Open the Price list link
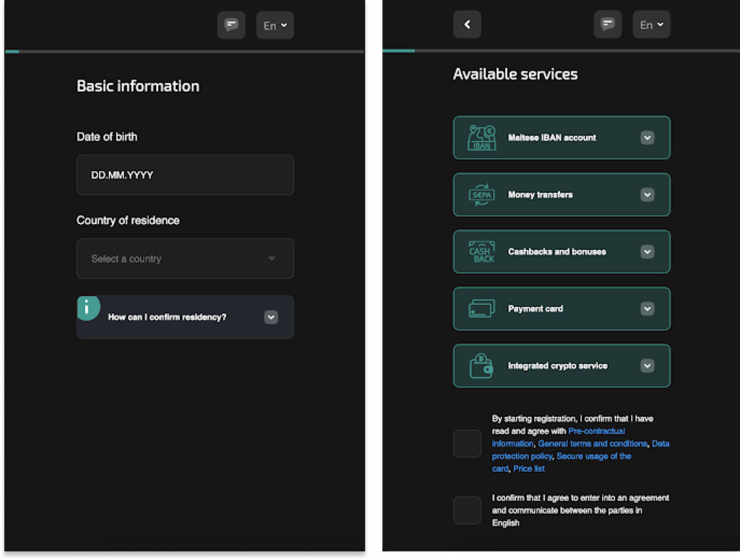 coord(529,469)
